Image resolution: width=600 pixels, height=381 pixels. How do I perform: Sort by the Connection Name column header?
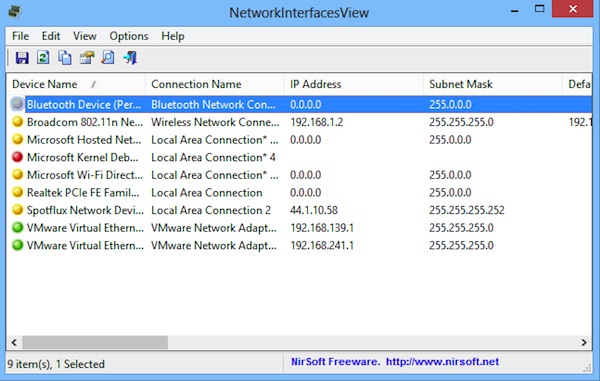click(215, 84)
